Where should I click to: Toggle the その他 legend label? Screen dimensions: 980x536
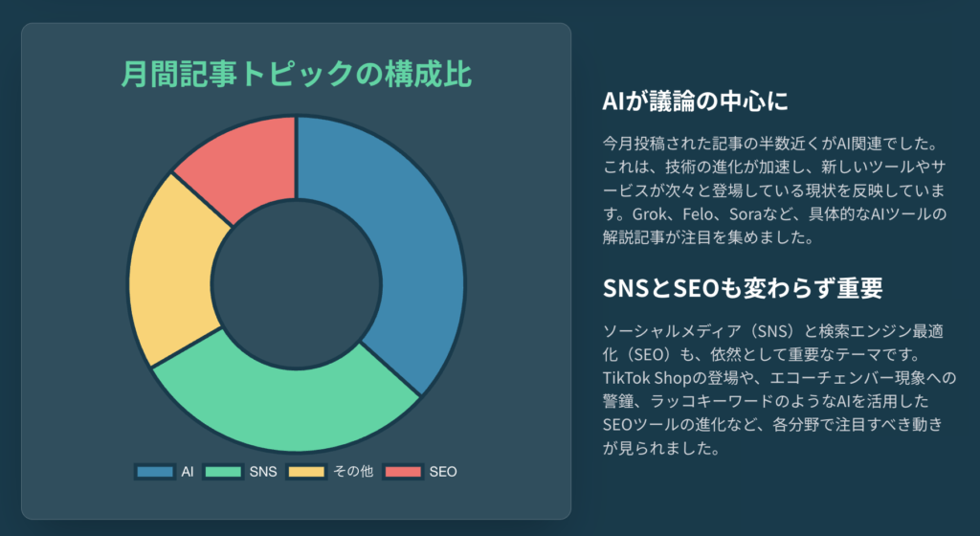coord(353,472)
